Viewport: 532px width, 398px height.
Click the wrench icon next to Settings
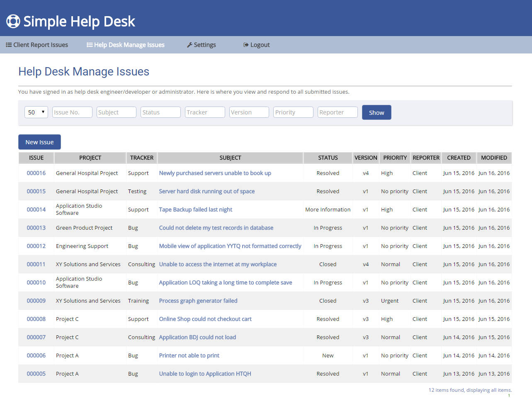189,45
